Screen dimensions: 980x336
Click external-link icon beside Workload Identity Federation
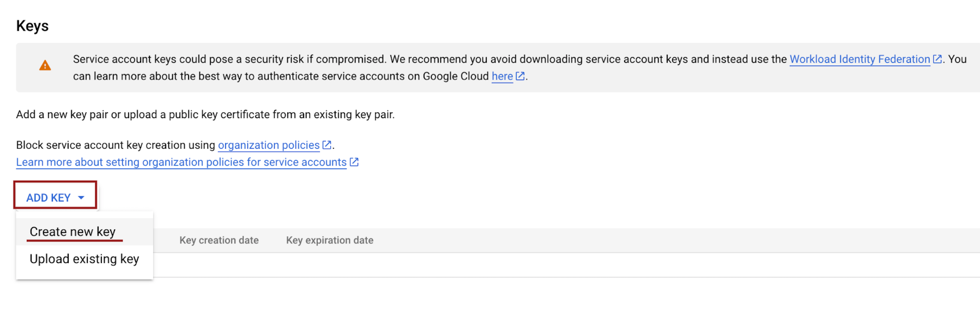937,59
